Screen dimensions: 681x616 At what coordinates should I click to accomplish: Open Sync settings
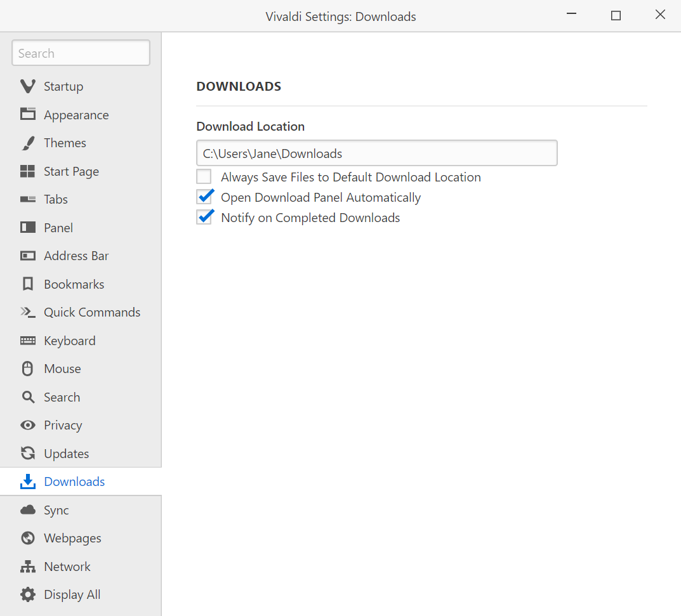tap(56, 510)
